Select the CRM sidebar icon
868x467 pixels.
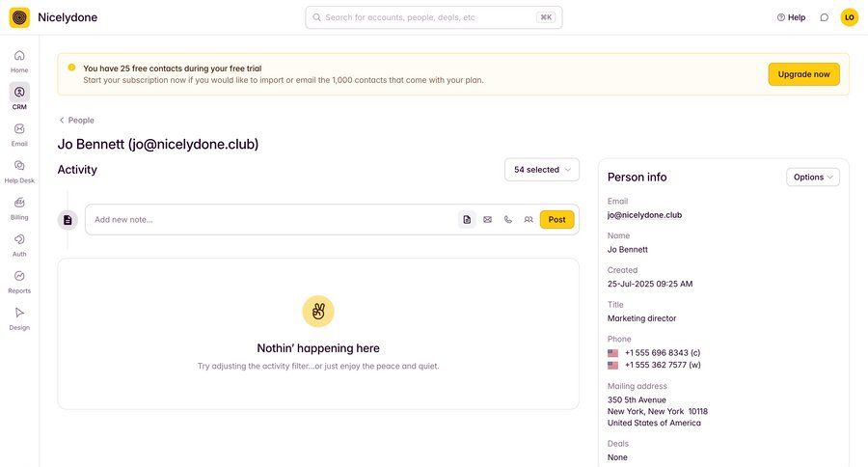point(19,96)
